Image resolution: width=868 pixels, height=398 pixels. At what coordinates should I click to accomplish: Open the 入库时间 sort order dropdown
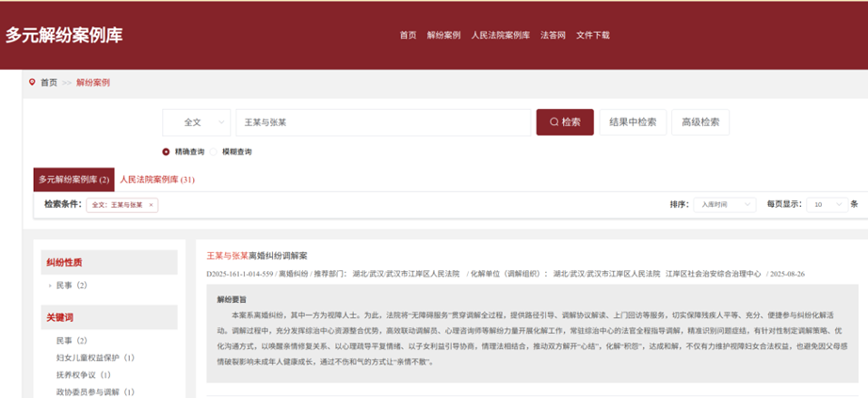point(726,204)
